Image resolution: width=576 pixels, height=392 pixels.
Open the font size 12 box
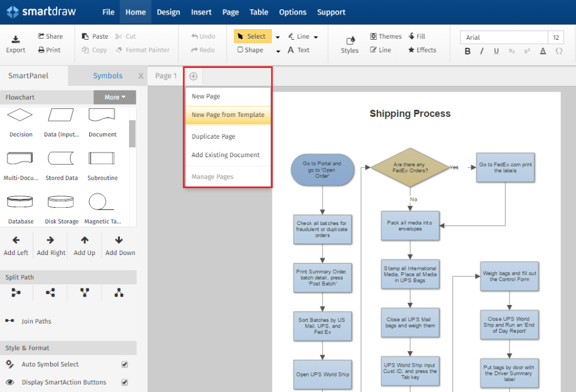coord(556,37)
